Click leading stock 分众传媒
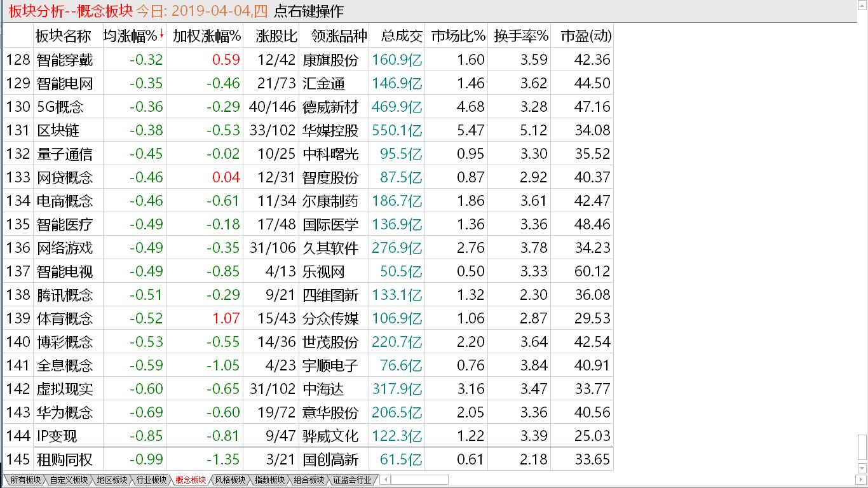This screenshot has height=488, width=868. coord(330,318)
